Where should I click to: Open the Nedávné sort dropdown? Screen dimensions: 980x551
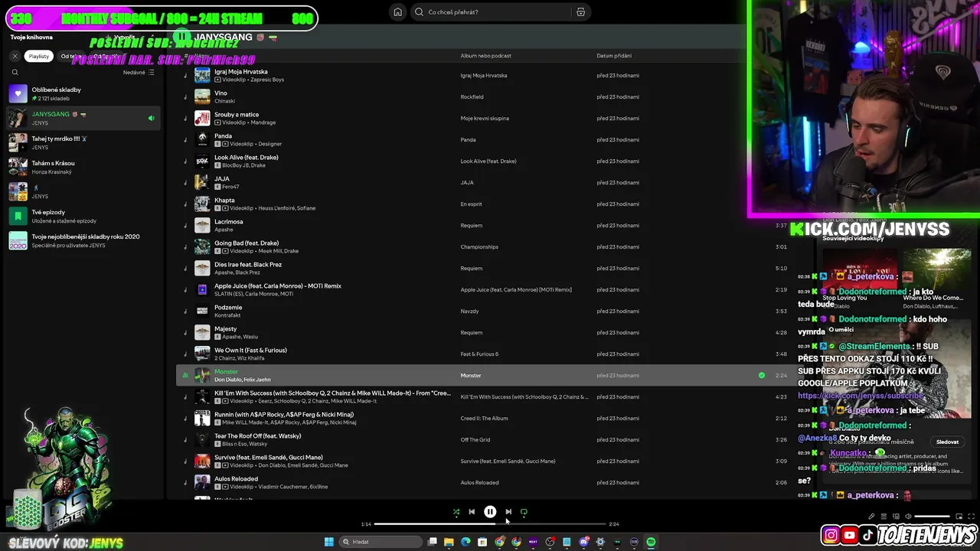[x=139, y=73]
